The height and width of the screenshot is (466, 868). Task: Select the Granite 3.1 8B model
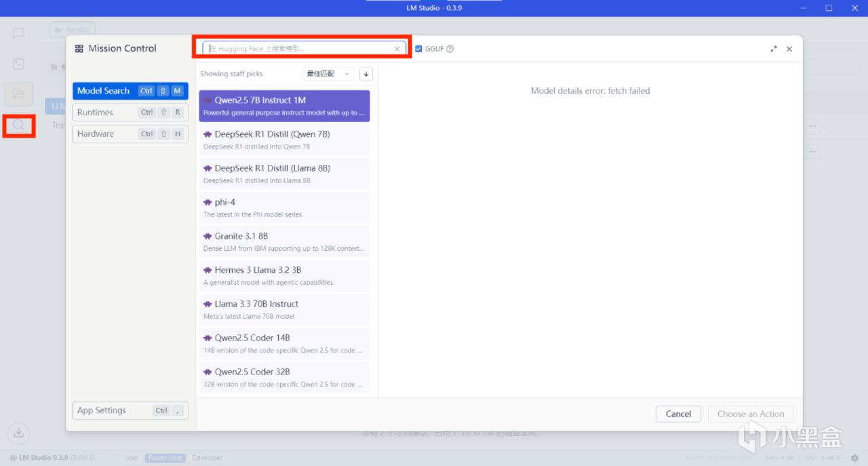[x=285, y=241]
